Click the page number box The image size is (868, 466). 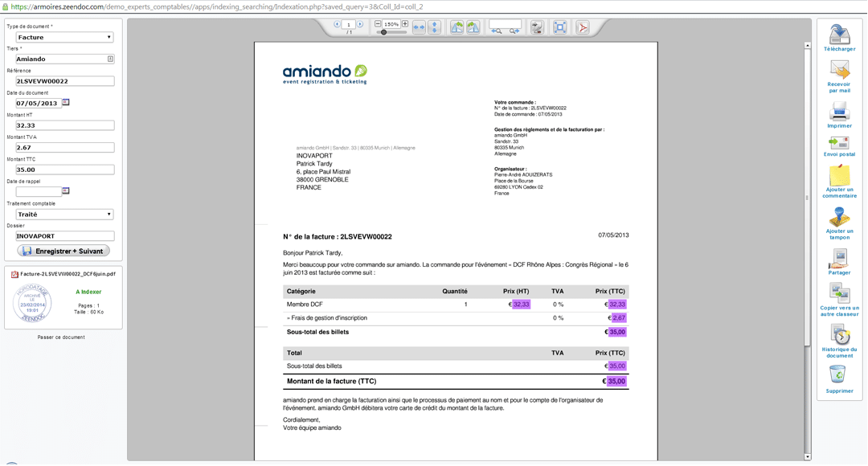[x=348, y=24]
